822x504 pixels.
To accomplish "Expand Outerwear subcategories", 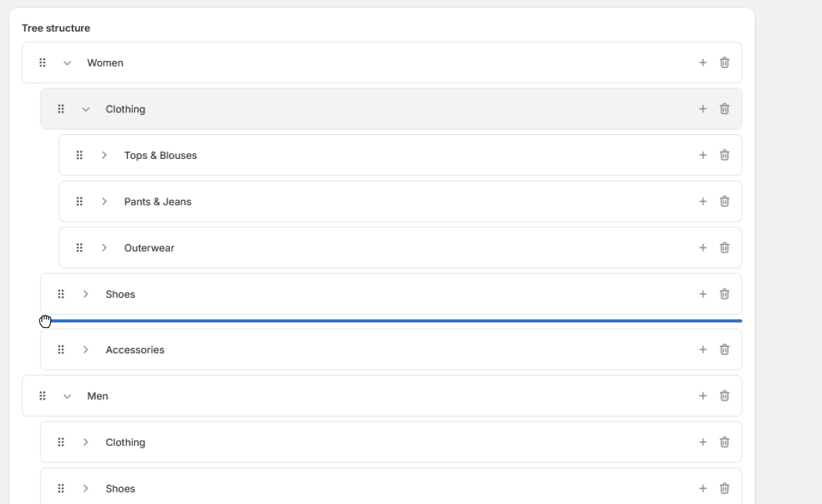I will click(x=104, y=248).
